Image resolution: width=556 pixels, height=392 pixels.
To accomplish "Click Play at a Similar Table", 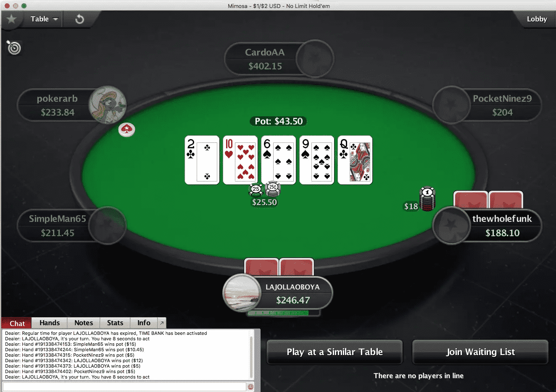I will tap(335, 352).
